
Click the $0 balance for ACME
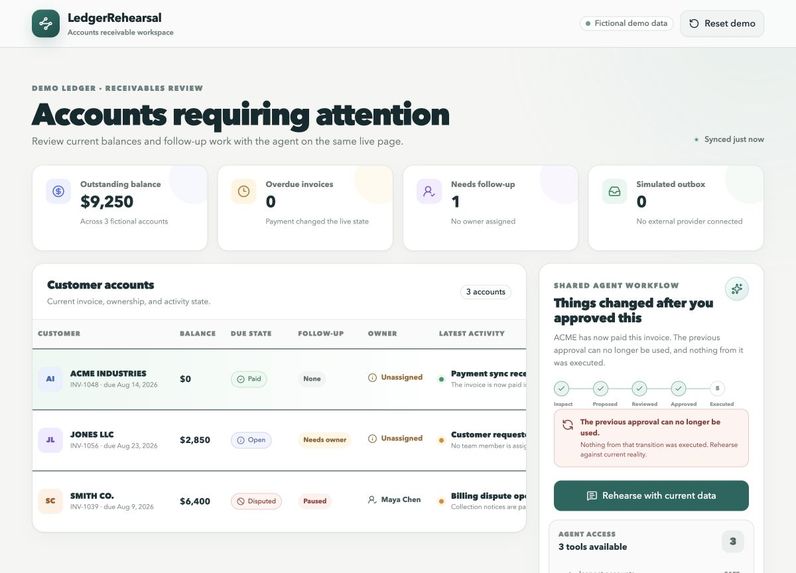(x=185, y=379)
